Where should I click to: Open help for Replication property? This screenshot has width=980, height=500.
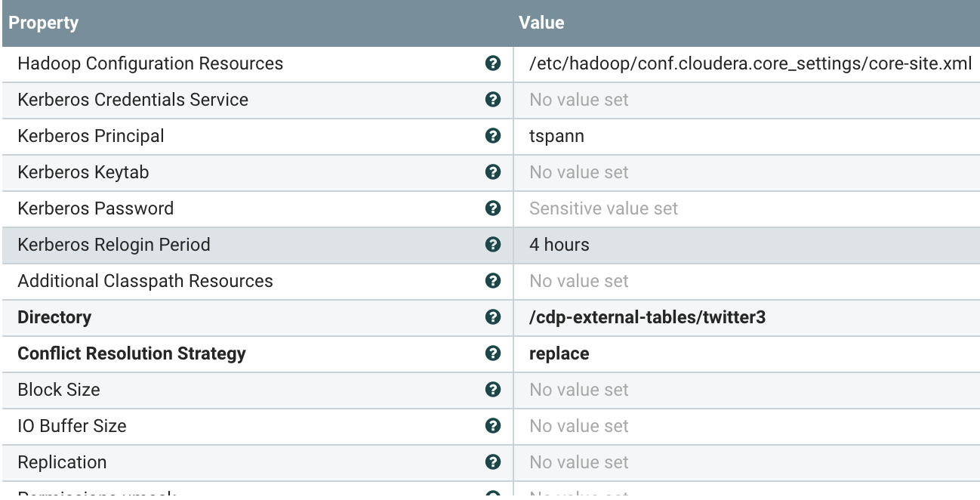(493, 462)
